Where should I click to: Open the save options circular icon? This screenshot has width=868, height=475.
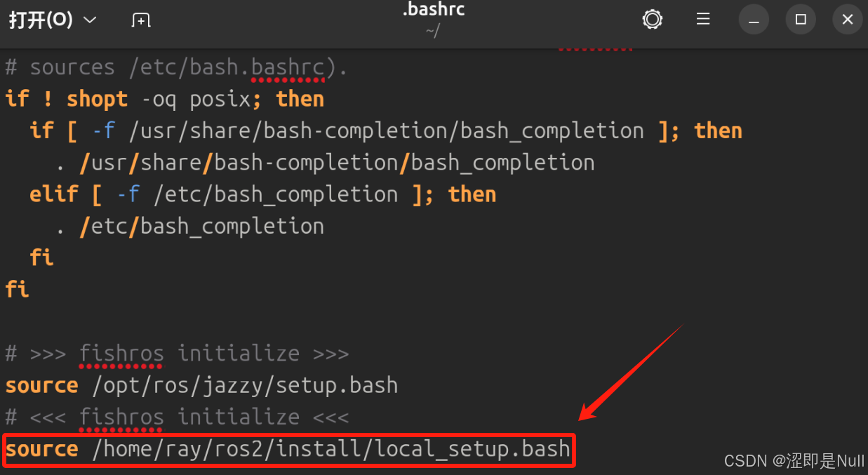coord(653,20)
